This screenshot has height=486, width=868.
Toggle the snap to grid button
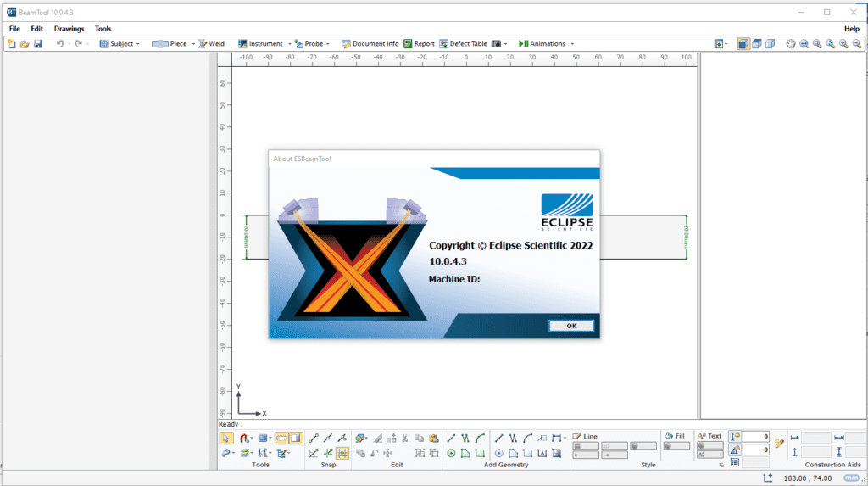[x=342, y=453]
